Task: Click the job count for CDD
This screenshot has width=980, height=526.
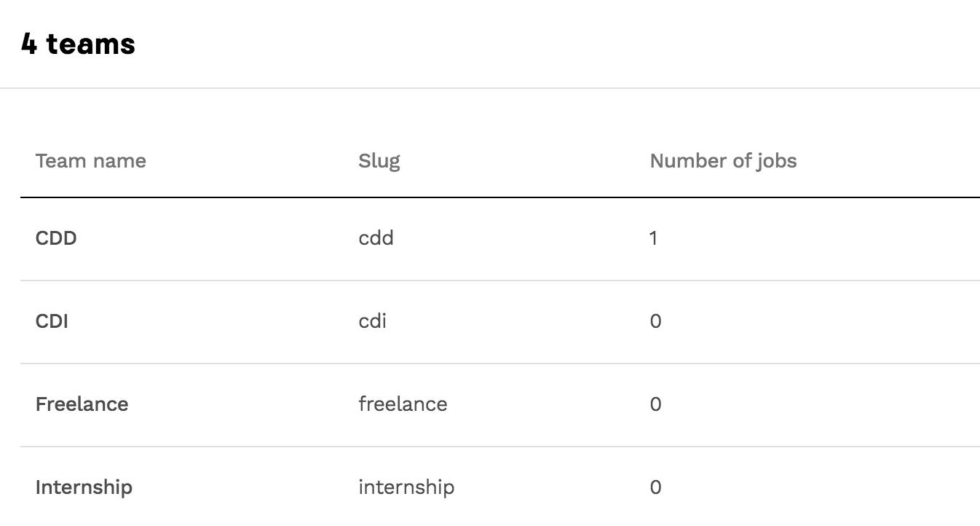Action: coord(653,238)
